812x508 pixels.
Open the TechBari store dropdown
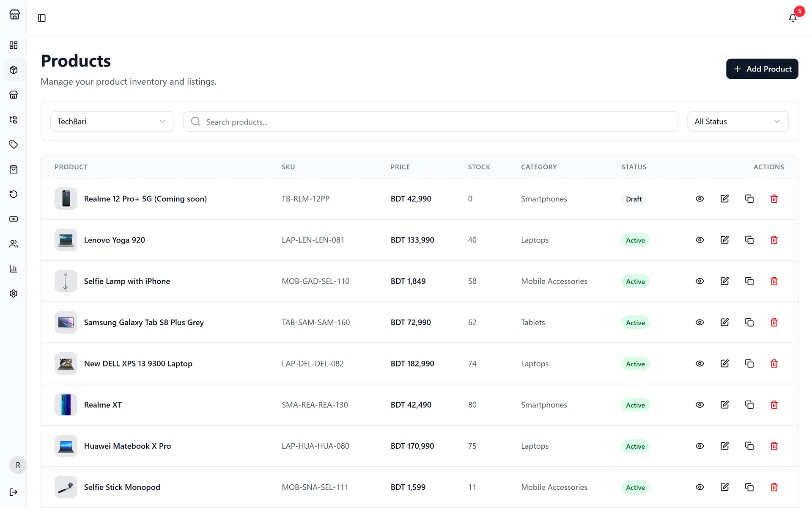coord(112,121)
